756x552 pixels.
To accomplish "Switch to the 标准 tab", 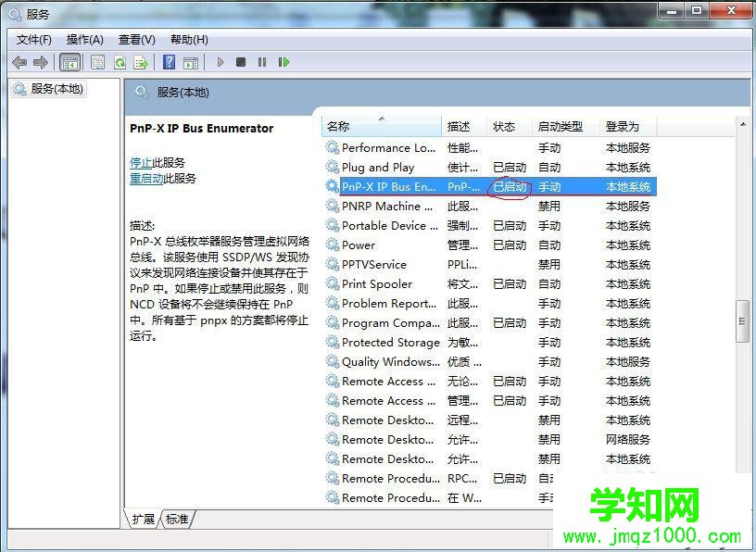I will (x=176, y=520).
